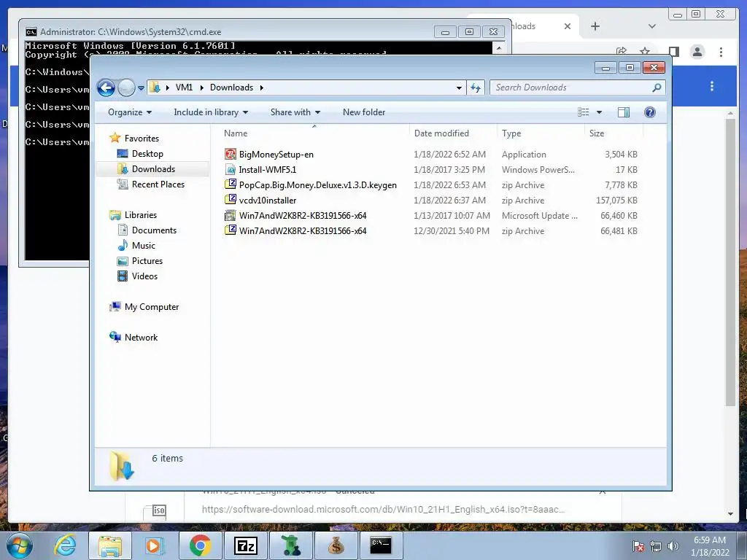The width and height of the screenshot is (747, 560).
Task: Open Chrome's three-dot main menu
Action: click(721, 52)
